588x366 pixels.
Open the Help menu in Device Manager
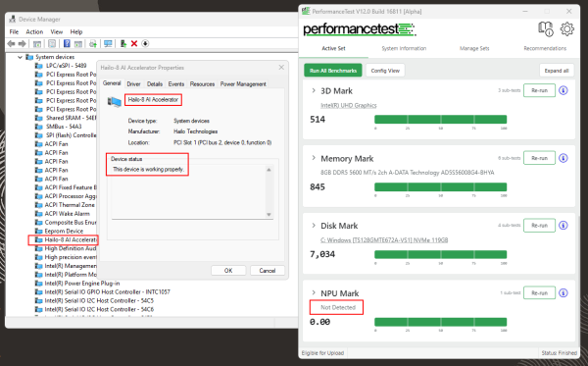(x=76, y=32)
